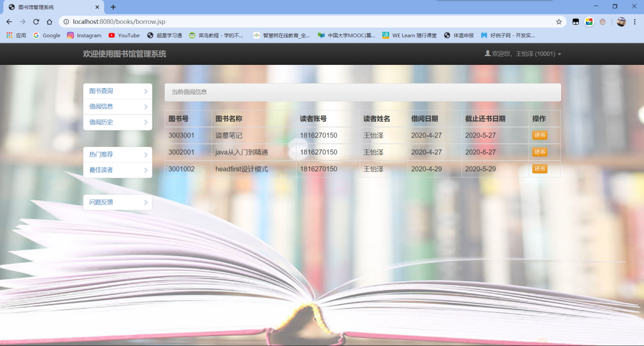Image resolution: width=644 pixels, height=346 pixels.
Task: Select book number 3003001
Action: coord(182,136)
